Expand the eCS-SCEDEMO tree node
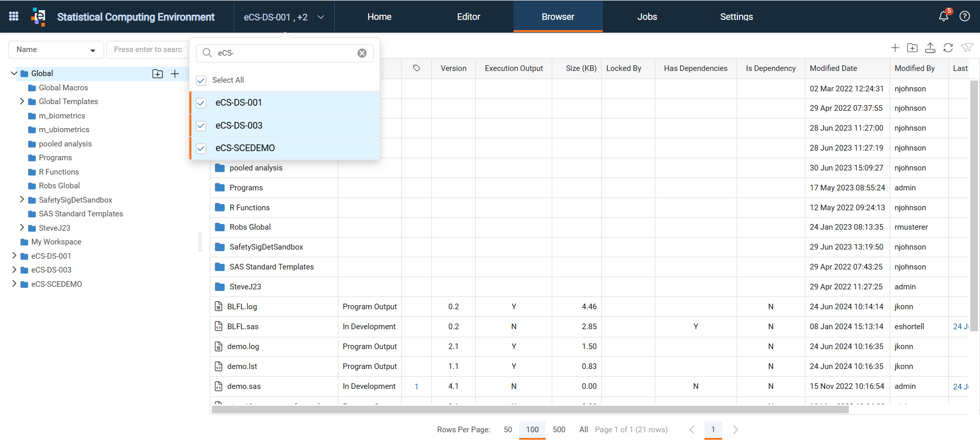Screen dimensions: 980x444 tap(14, 284)
